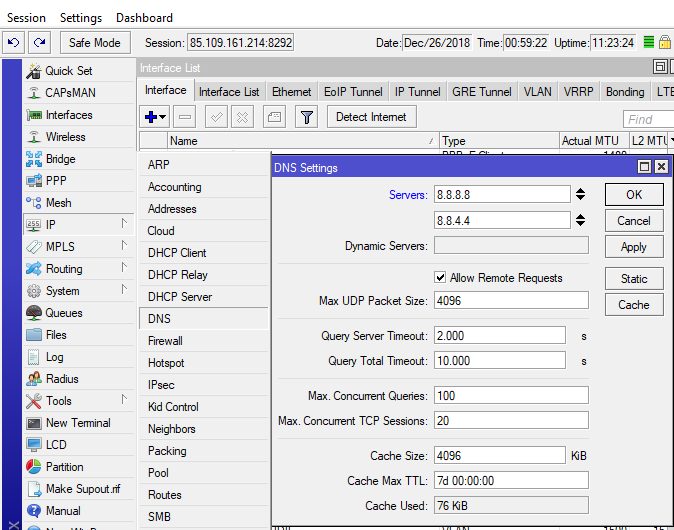Expand the IP submenu

[124, 223]
